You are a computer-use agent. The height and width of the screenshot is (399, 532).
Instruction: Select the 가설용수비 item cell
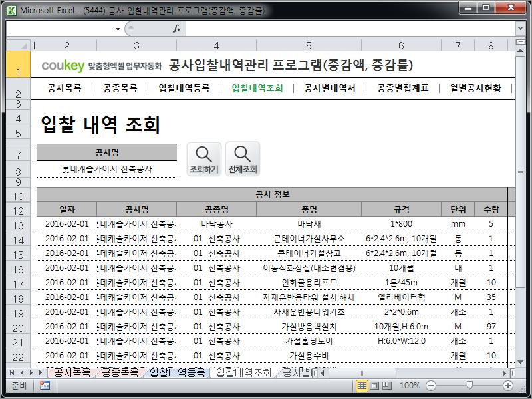[309, 356]
